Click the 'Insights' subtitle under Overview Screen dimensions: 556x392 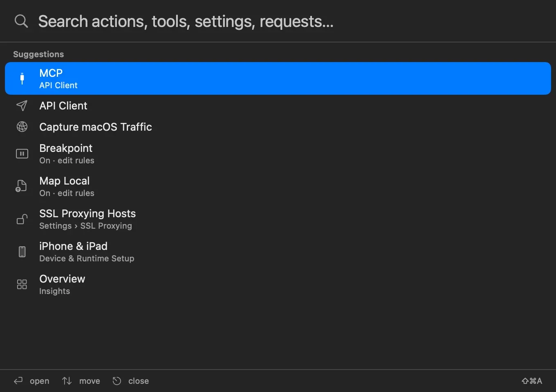coord(54,291)
